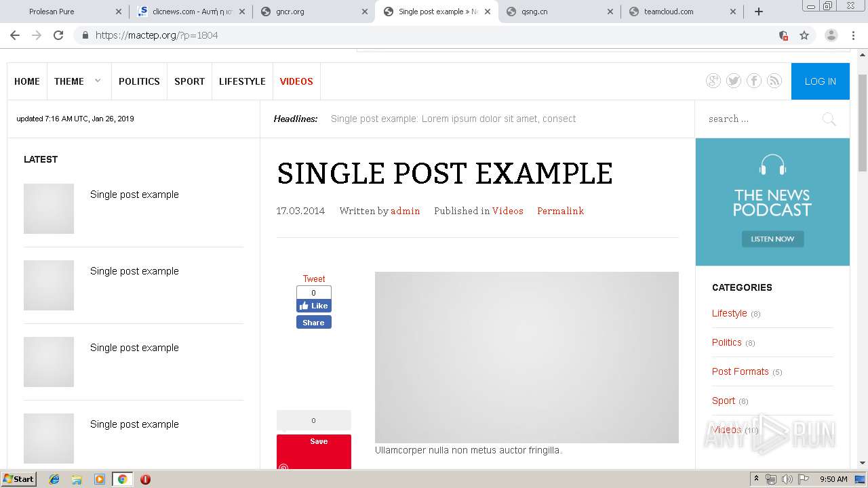Viewport: 868px width, 488px height.
Task: Open the Politics category link
Action: coord(727,342)
